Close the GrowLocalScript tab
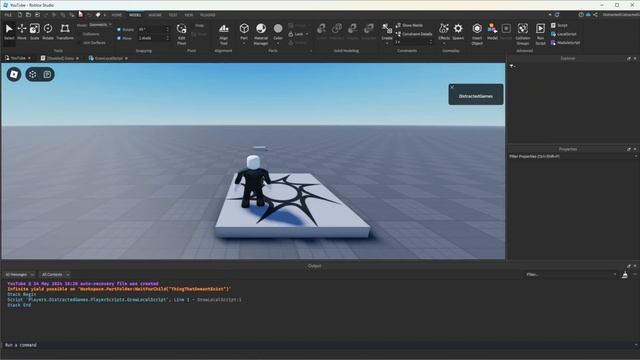 (x=127, y=58)
